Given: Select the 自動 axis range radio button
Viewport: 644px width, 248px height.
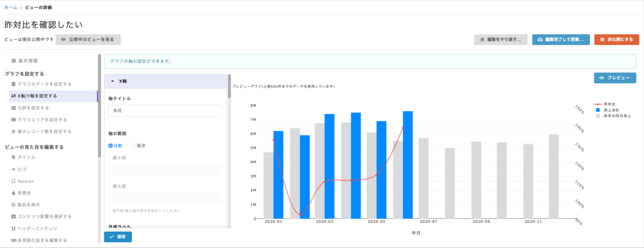Looking at the screenshot, I should tap(111, 145).
